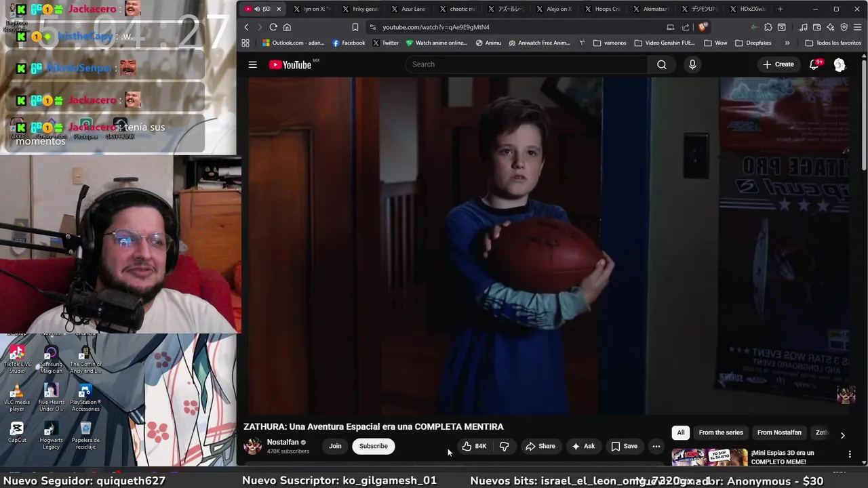Open the YouTube account avatar
Viewport: 868px width, 488px height.
[x=840, y=64]
